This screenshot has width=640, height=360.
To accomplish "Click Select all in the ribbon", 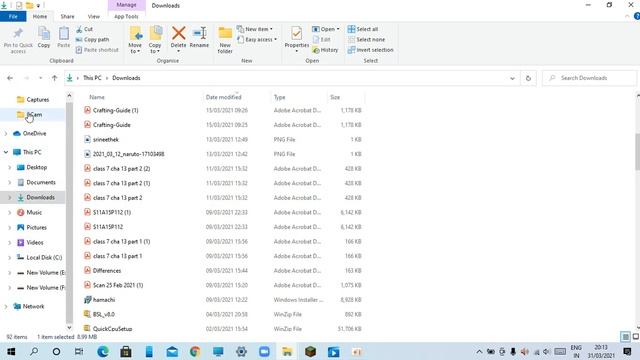I will pyautogui.click(x=363, y=29).
